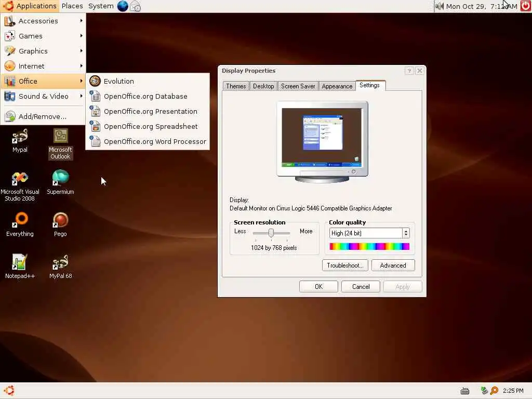Click the date and time clock in top panel

tap(482, 6)
